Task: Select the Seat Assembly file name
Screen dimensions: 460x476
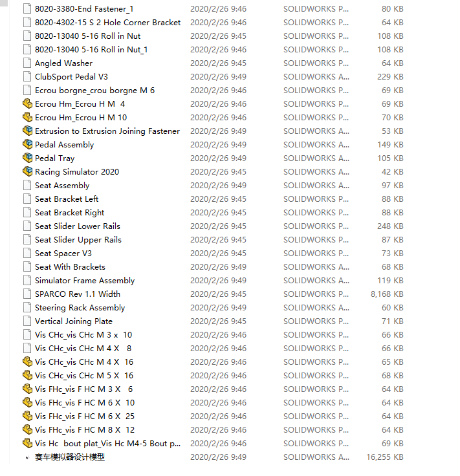Action: point(62,186)
